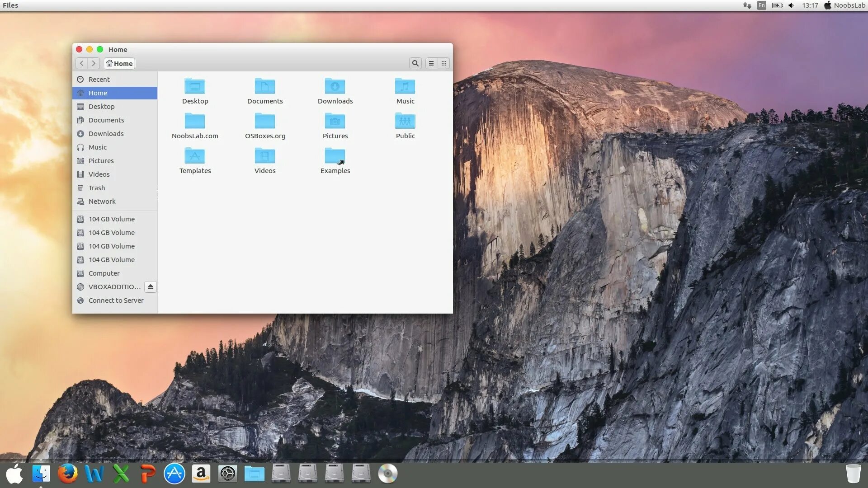Click Connect to Server in sidebar
This screenshot has width=868, height=488.
tap(116, 300)
